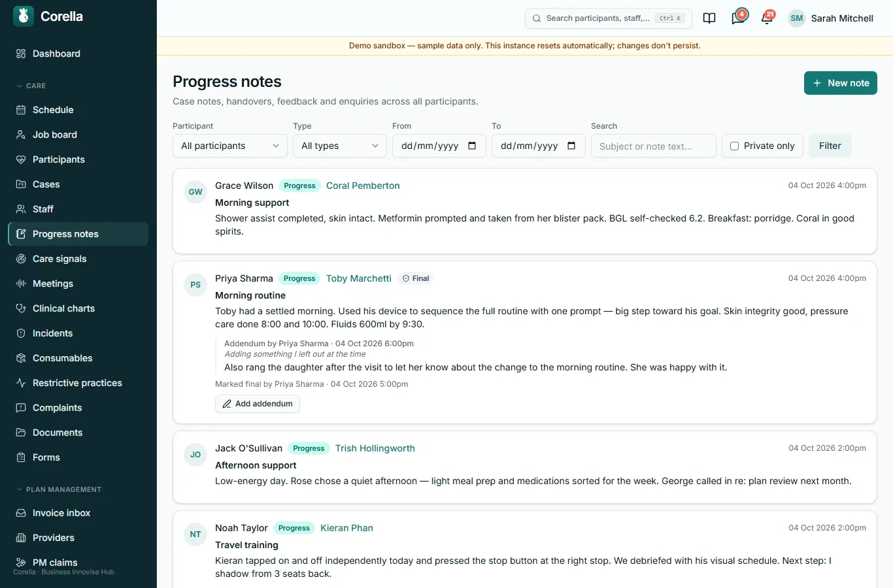Click the Care signals radar icon

[x=21, y=259]
